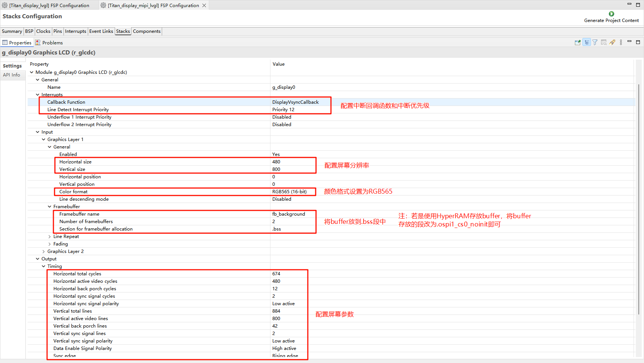644x363 pixels.
Task: Click the Callback Function value DisplayVsyncCallback
Action: click(295, 102)
